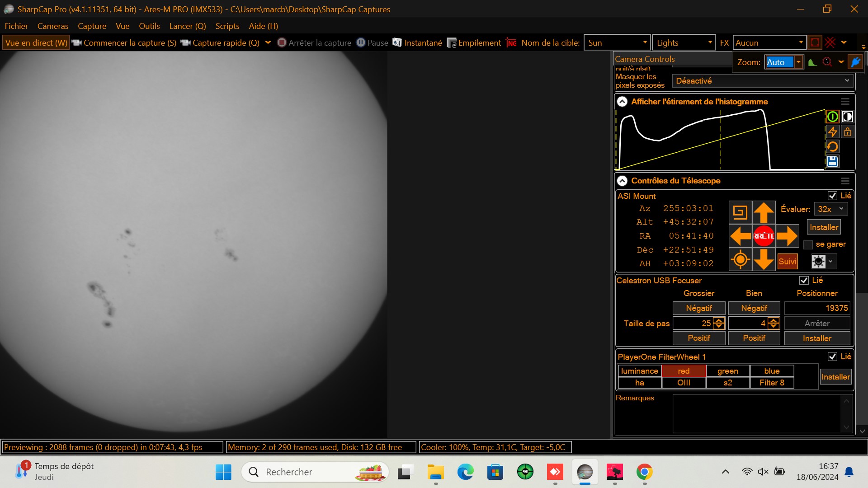Collapse the Contrôles du Télescope panel
Viewport: 868px width, 488px height.
[x=622, y=181]
